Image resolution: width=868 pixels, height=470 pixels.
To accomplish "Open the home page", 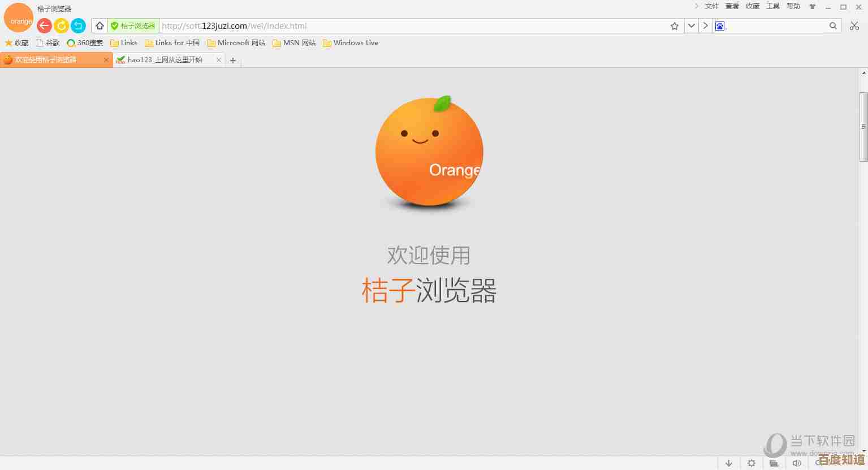I will (100, 25).
